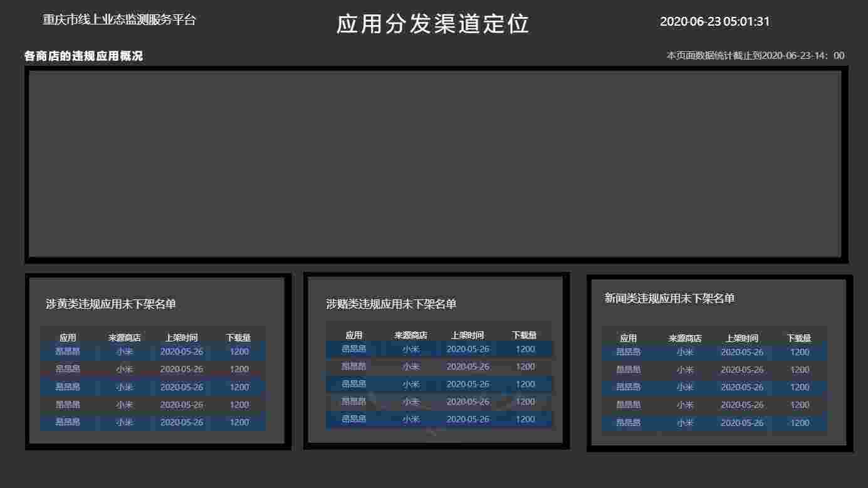Image resolution: width=868 pixels, height=488 pixels.
Task: Open the 涉赌类违规应用未下架名单 panel title
Action: 391,304
